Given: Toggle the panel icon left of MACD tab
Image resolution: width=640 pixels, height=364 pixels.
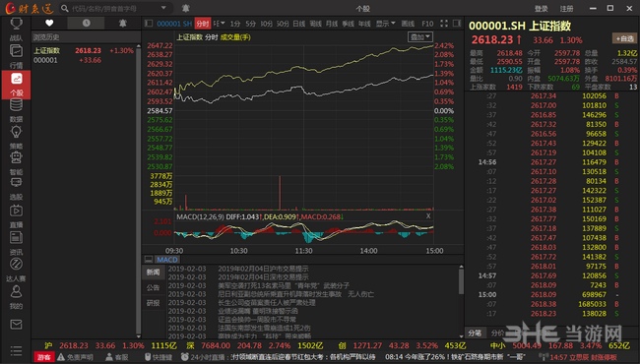Looking at the screenshot, I should [x=149, y=260].
